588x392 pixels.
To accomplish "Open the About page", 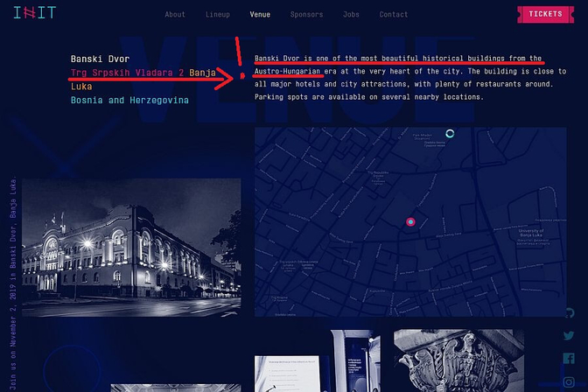I will (x=175, y=14).
